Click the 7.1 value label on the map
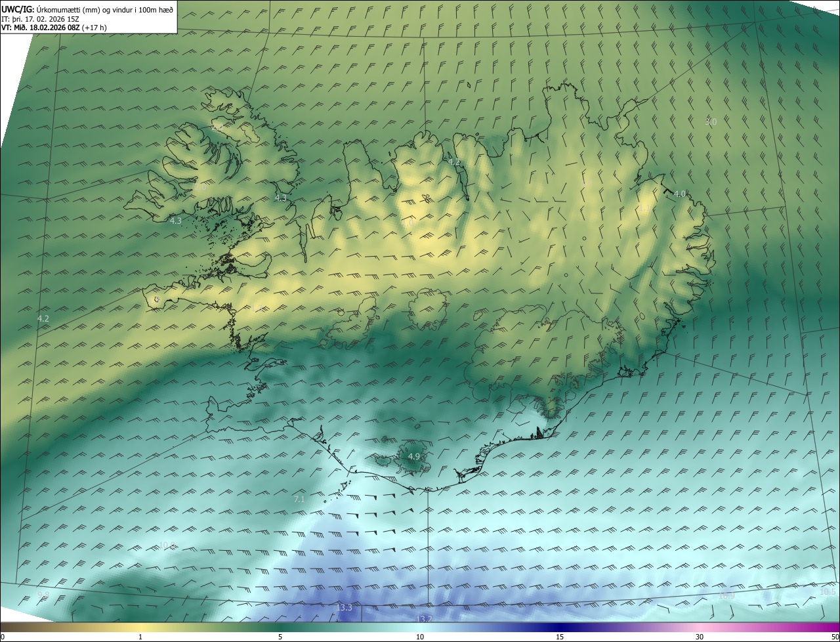 299,500
